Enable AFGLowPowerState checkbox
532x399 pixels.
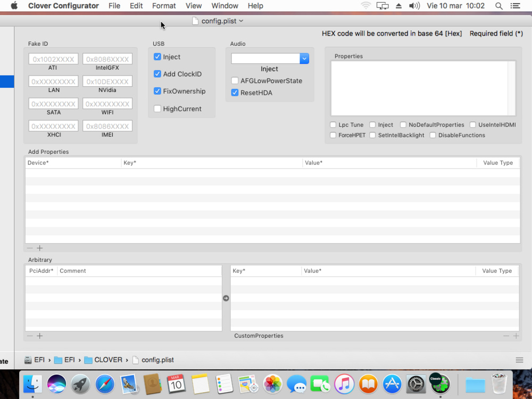click(235, 81)
